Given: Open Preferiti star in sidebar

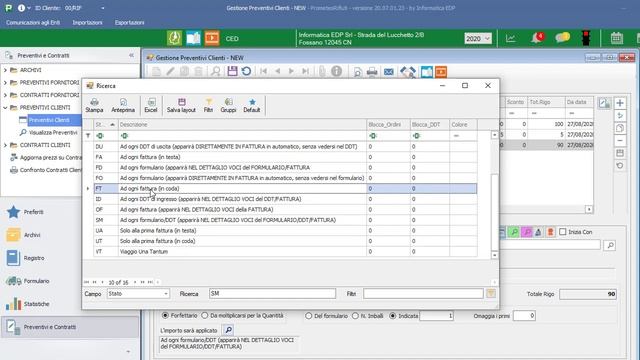Looking at the screenshot, I should [x=25, y=212].
